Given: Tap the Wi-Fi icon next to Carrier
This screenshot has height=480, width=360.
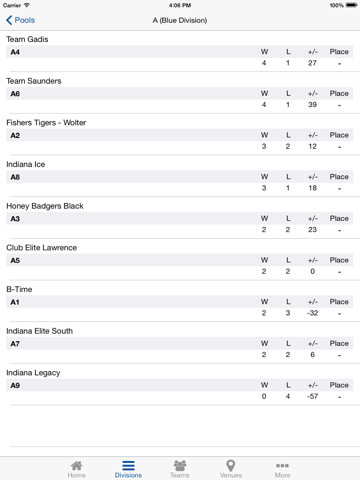Looking at the screenshot, I should (x=27, y=5).
